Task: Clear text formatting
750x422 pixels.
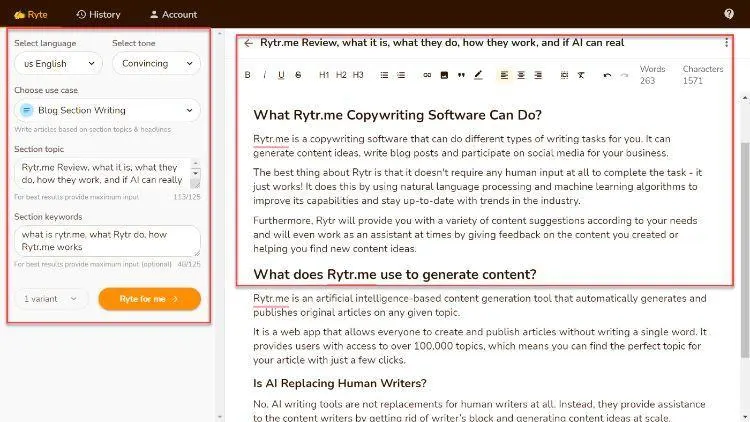Action: pyautogui.click(x=581, y=75)
